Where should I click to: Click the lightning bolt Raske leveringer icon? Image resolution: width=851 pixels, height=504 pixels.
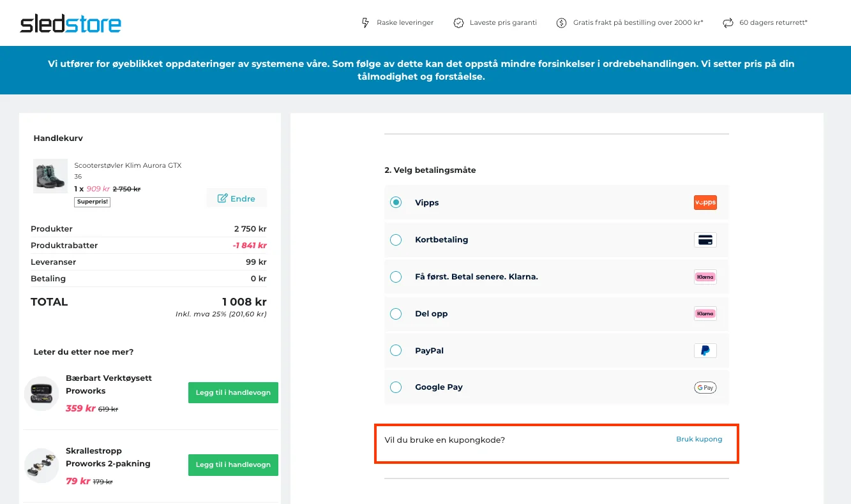pos(366,23)
